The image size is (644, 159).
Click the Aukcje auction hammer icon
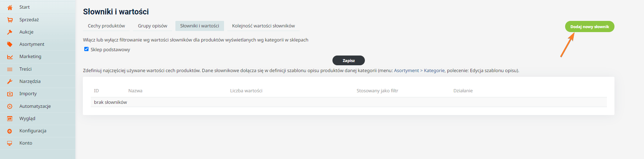coord(10,32)
